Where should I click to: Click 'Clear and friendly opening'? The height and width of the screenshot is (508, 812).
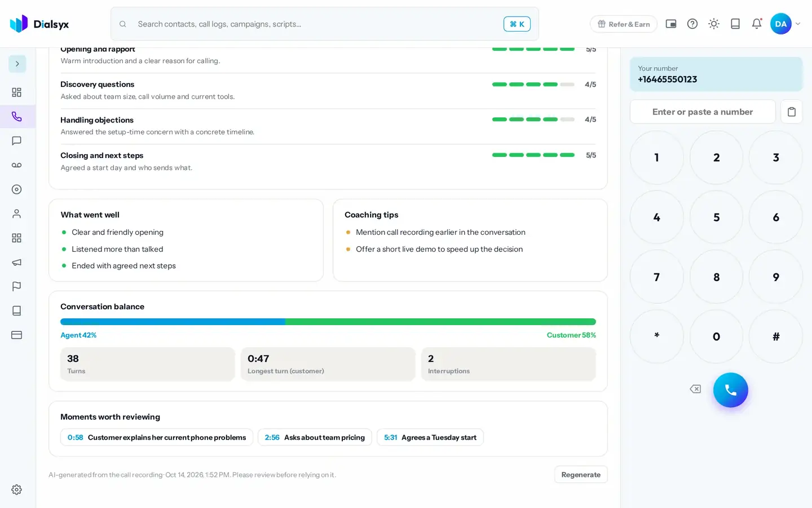(117, 232)
